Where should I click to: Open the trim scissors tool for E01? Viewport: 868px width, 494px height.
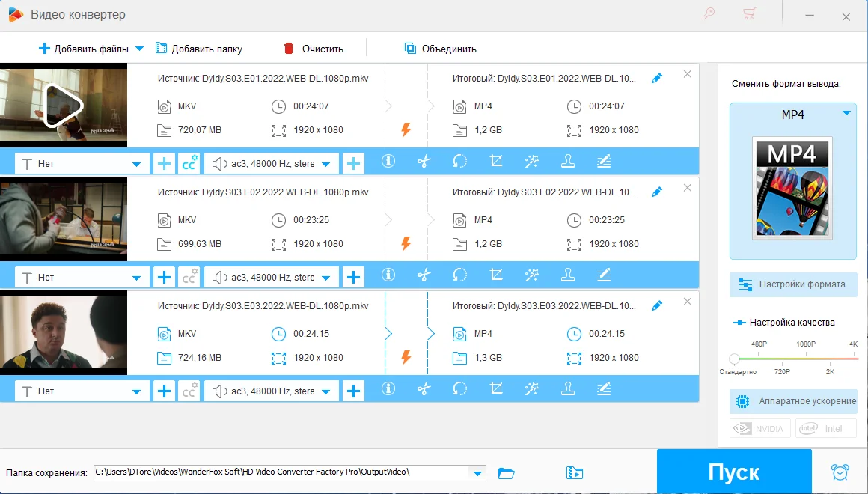(x=424, y=161)
